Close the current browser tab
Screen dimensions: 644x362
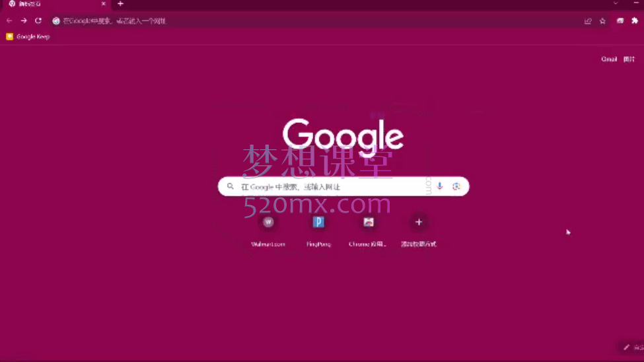pyautogui.click(x=103, y=4)
